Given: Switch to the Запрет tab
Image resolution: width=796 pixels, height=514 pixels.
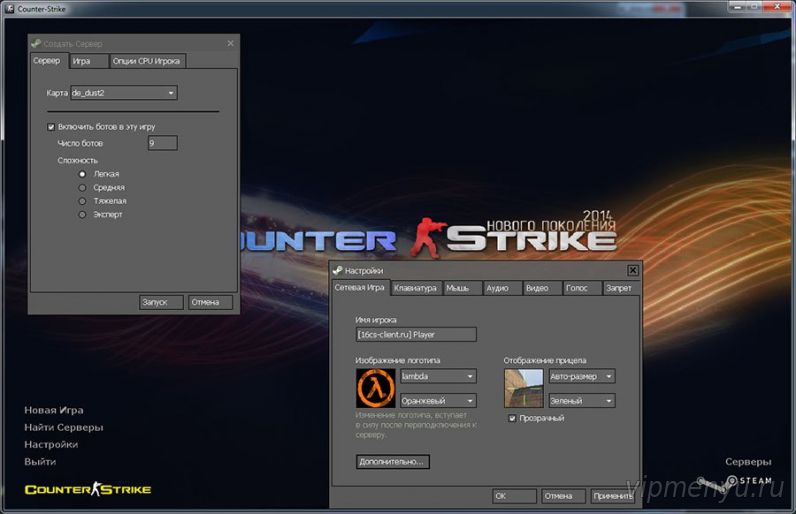Looking at the screenshot, I should [x=622, y=288].
